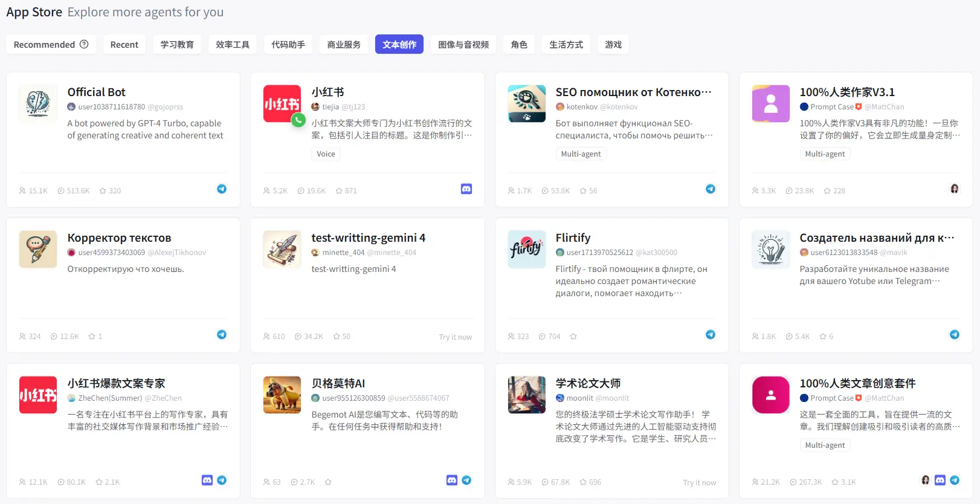
Task: Click Telegram icon on 100%人类文章创意套件 card
Action: point(955,480)
